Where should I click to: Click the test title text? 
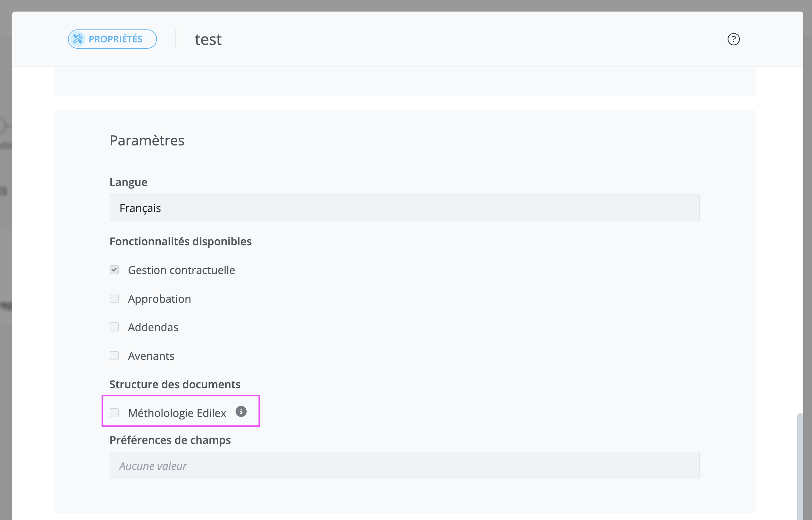tap(208, 40)
